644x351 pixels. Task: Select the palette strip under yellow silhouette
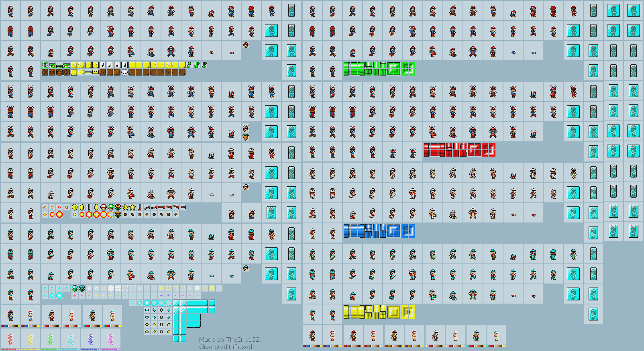[30, 349]
